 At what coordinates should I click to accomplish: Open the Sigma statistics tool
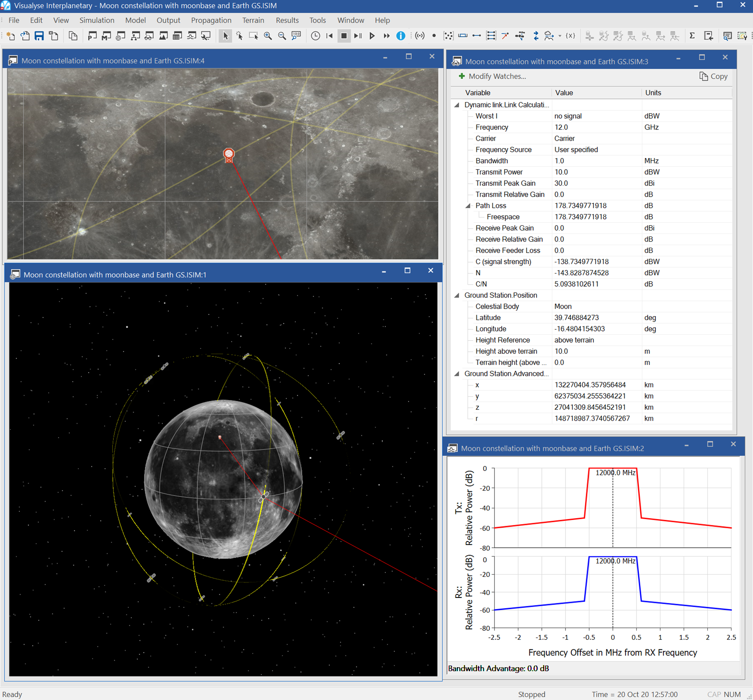pyautogui.click(x=692, y=36)
